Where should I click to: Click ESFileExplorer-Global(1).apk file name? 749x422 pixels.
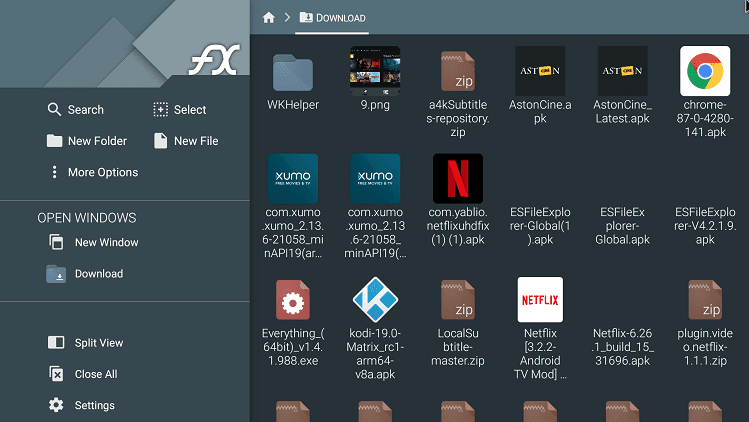pos(540,226)
